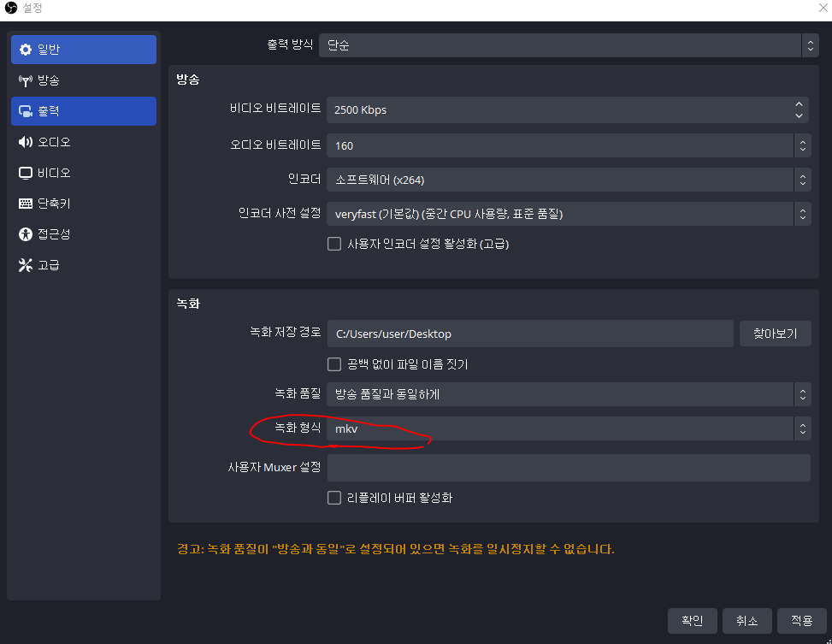Click the 취소 button
Viewport: 832px width, 644px height.
pos(747,621)
